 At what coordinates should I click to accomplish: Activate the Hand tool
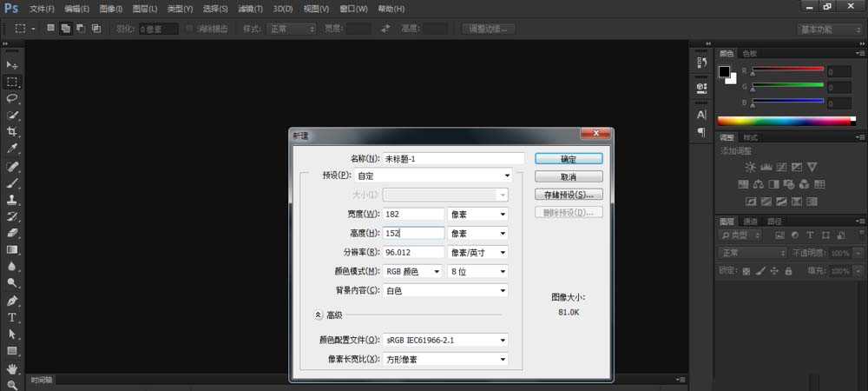click(x=12, y=368)
